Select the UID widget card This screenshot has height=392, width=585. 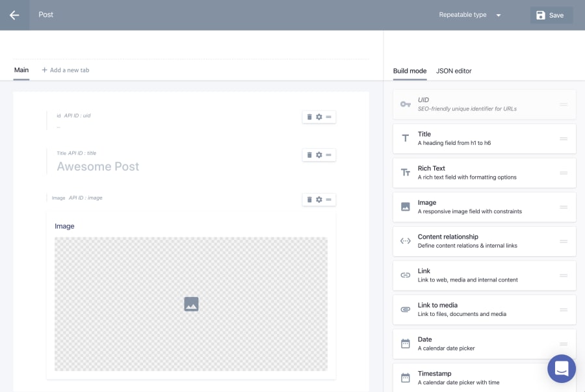[484, 105]
